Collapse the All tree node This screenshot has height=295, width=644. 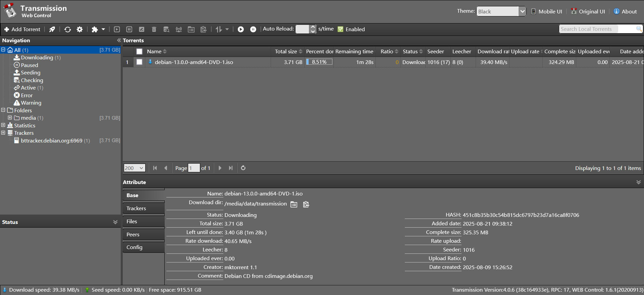click(x=3, y=50)
